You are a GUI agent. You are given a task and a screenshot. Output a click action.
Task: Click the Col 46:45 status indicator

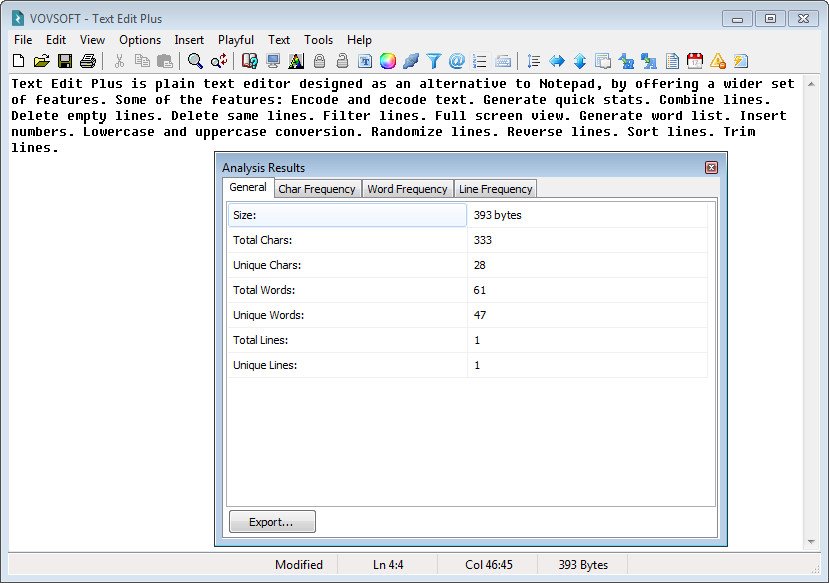pyautogui.click(x=489, y=565)
